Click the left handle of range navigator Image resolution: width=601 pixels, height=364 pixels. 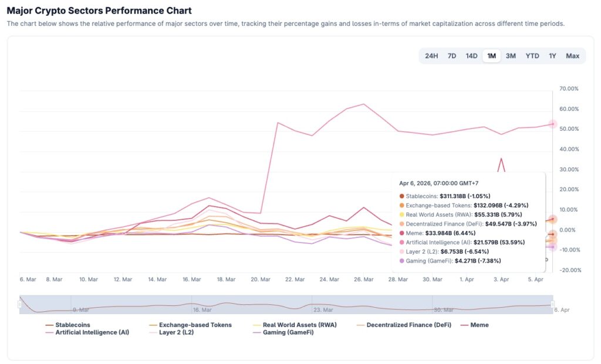[19, 304]
